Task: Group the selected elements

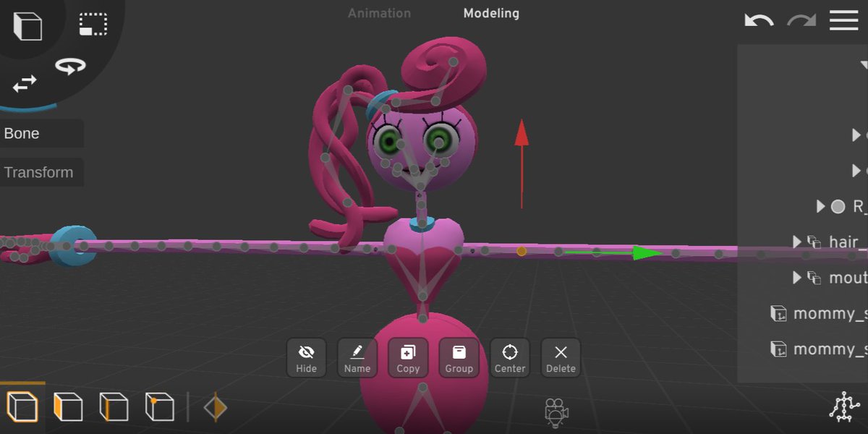Action: tap(459, 358)
